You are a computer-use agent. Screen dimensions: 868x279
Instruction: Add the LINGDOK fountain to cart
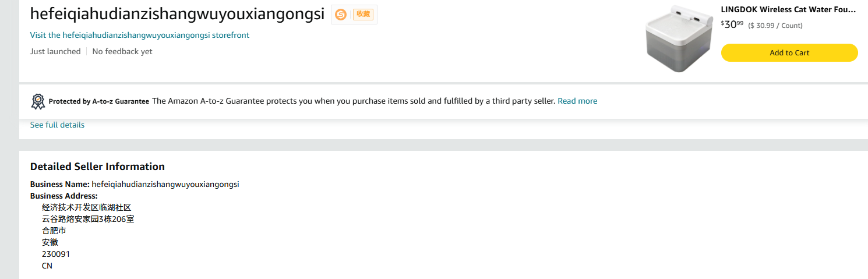(x=789, y=52)
